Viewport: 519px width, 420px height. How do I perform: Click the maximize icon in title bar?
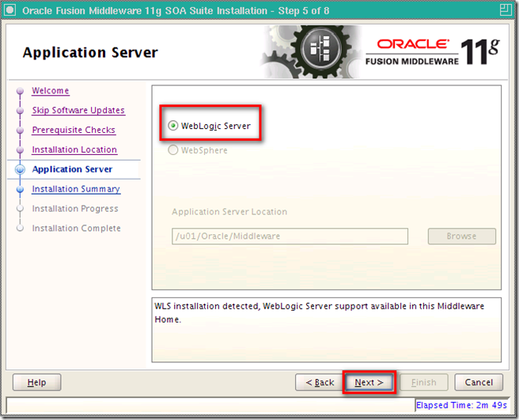coord(506,10)
